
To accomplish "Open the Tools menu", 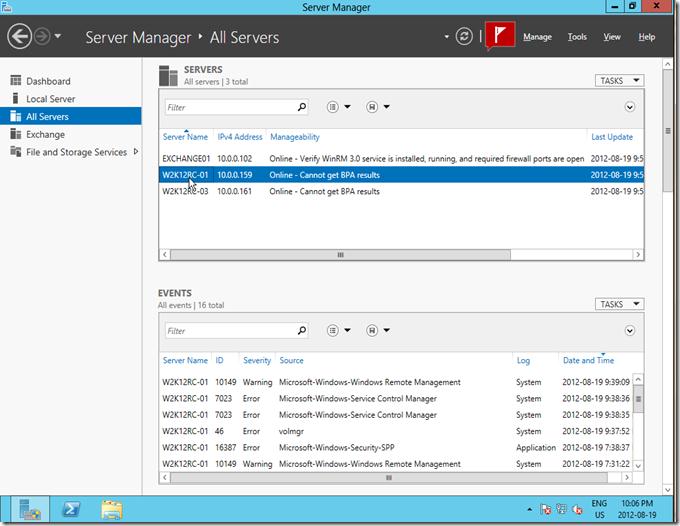I will click(577, 37).
